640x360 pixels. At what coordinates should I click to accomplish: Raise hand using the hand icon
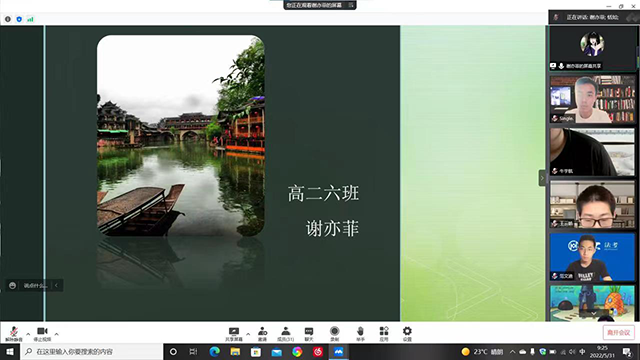tap(360, 333)
